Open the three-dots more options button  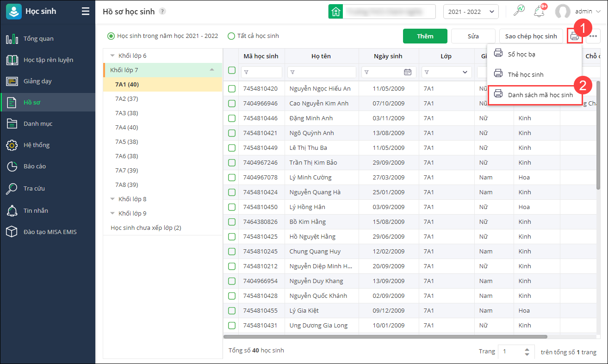(x=593, y=36)
